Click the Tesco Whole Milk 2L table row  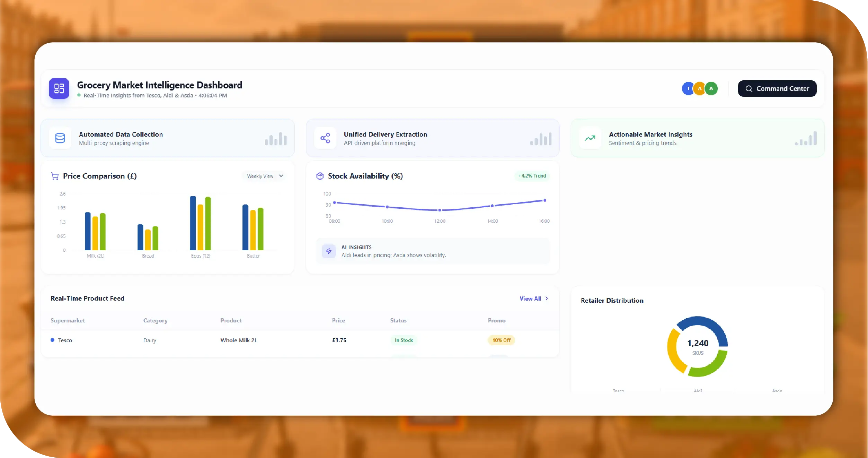[239, 340]
